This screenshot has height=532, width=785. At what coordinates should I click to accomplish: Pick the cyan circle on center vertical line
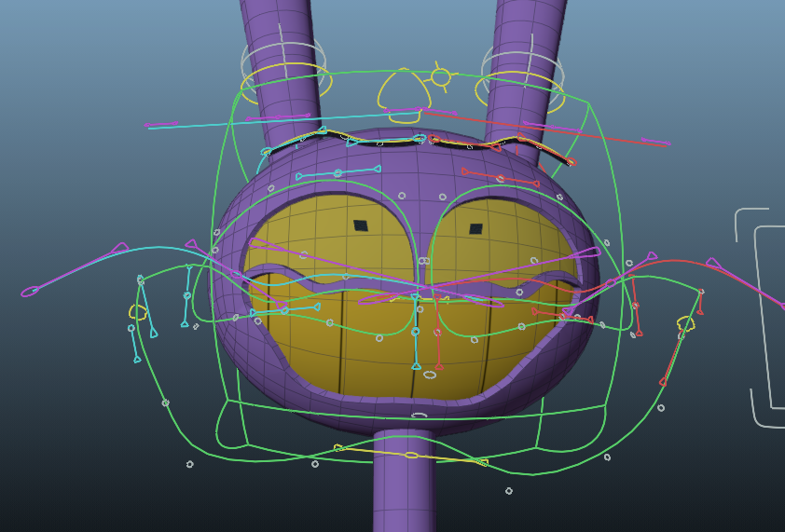coord(415,332)
